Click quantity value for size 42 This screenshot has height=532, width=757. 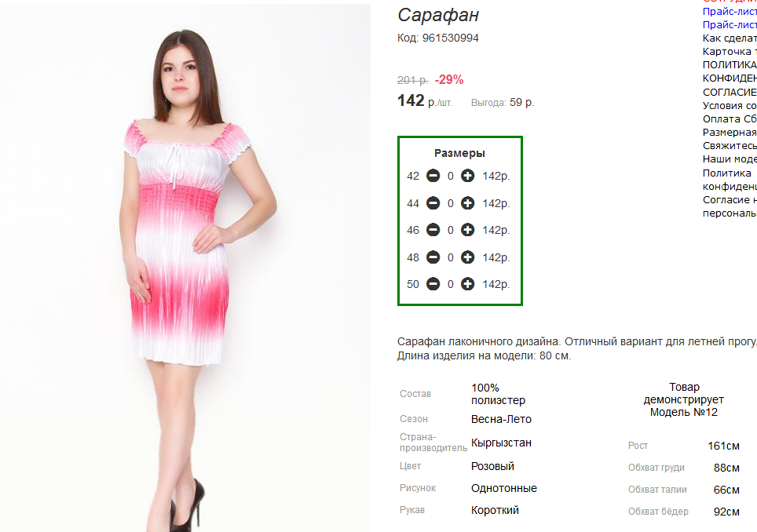click(x=451, y=177)
